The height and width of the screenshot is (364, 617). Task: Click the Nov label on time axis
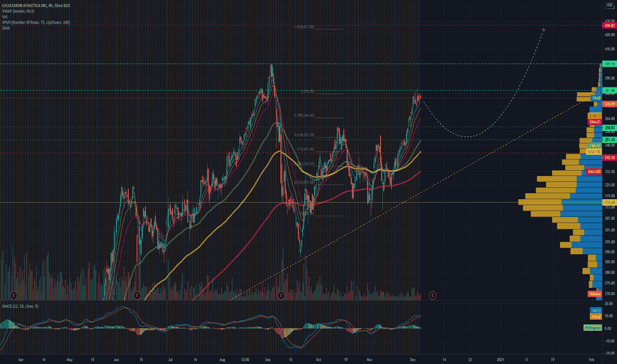369,359
